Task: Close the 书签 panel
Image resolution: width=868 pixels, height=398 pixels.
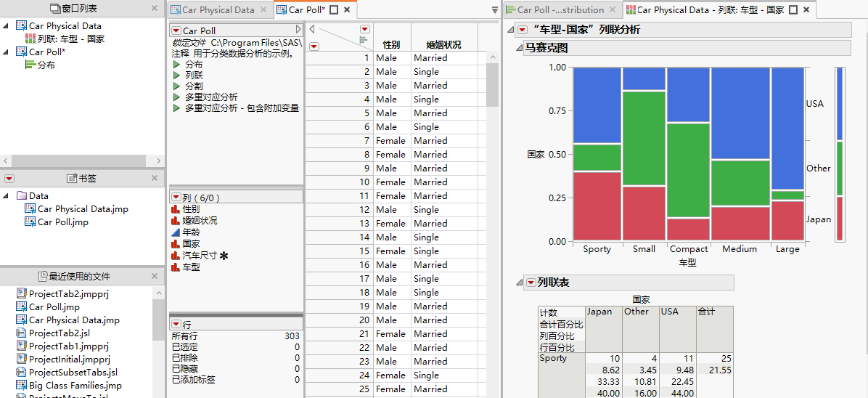Action: (x=155, y=178)
